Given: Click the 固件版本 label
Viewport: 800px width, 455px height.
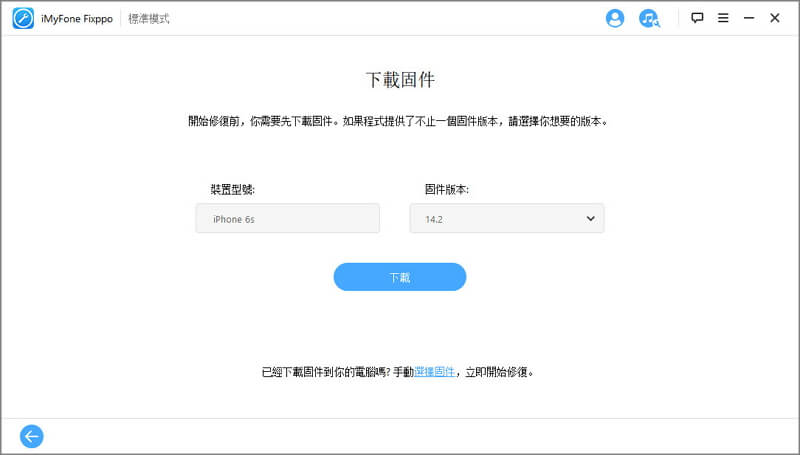Looking at the screenshot, I should click(x=447, y=190).
